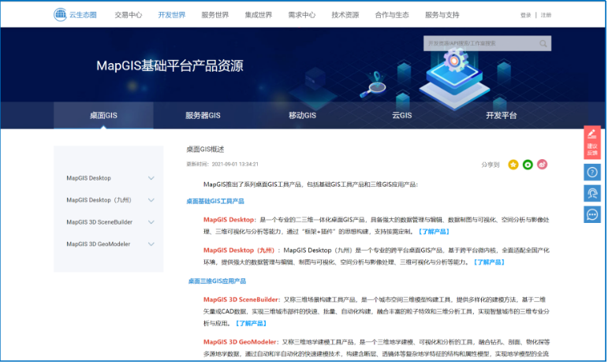Click the 注册 register link
This screenshot has height=364, width=608.
point(546,15)
